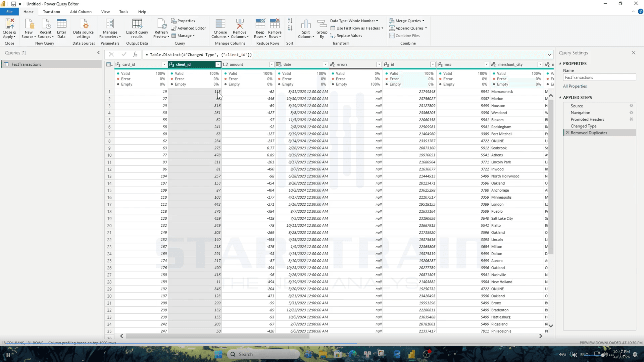Switch to the Transform tab
Screen dimensions: 644x362
pos(51,12)
